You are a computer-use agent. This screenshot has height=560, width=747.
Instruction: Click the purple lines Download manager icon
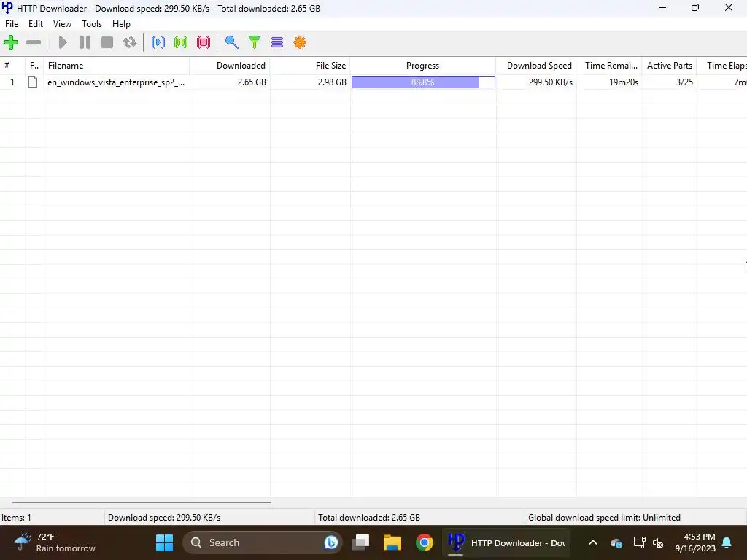[x=277, y=42]
